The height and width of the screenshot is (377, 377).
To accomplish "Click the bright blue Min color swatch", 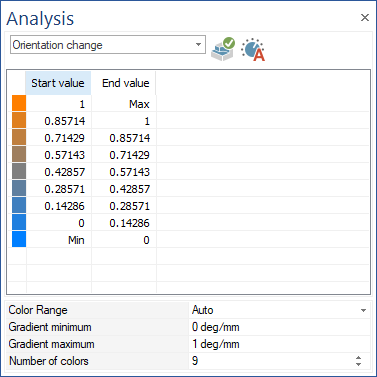I will pos(19,239).
